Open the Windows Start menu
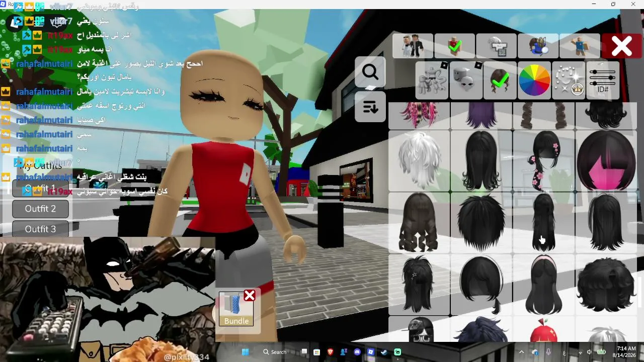 pos(246,352)
